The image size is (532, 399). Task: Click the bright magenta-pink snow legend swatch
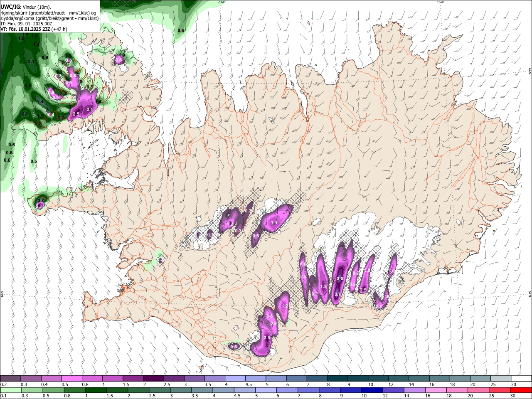tap(72, 378)
